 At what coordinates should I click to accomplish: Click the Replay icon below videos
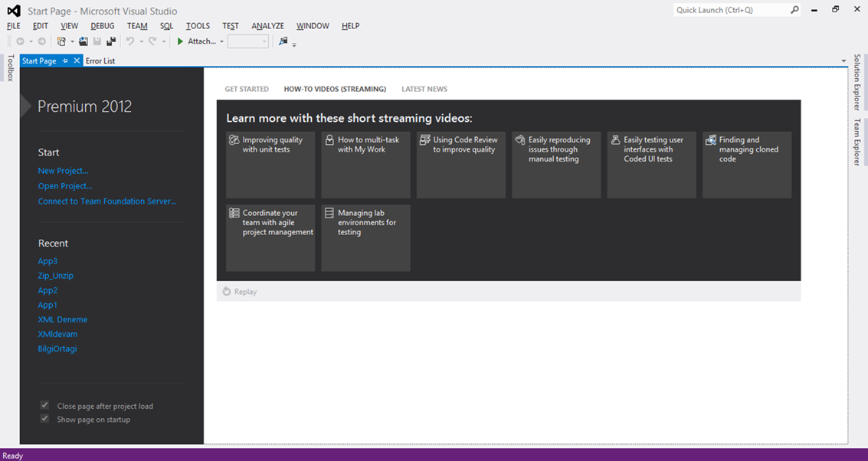227,292
